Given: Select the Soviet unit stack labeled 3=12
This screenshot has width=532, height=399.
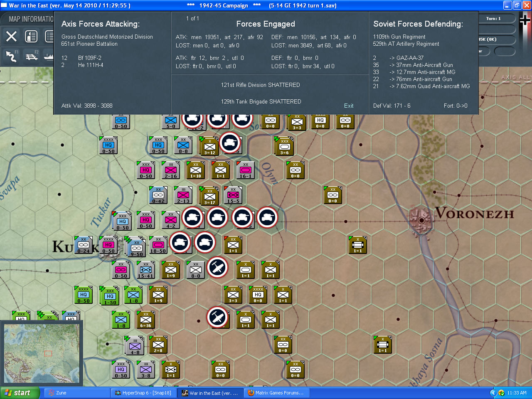Looking at the screenshot, I should click(x=210, y=146).
